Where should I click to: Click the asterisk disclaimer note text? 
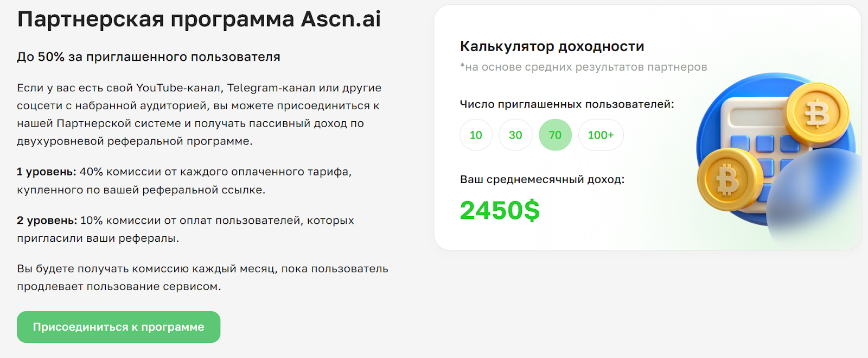[584, 66]
